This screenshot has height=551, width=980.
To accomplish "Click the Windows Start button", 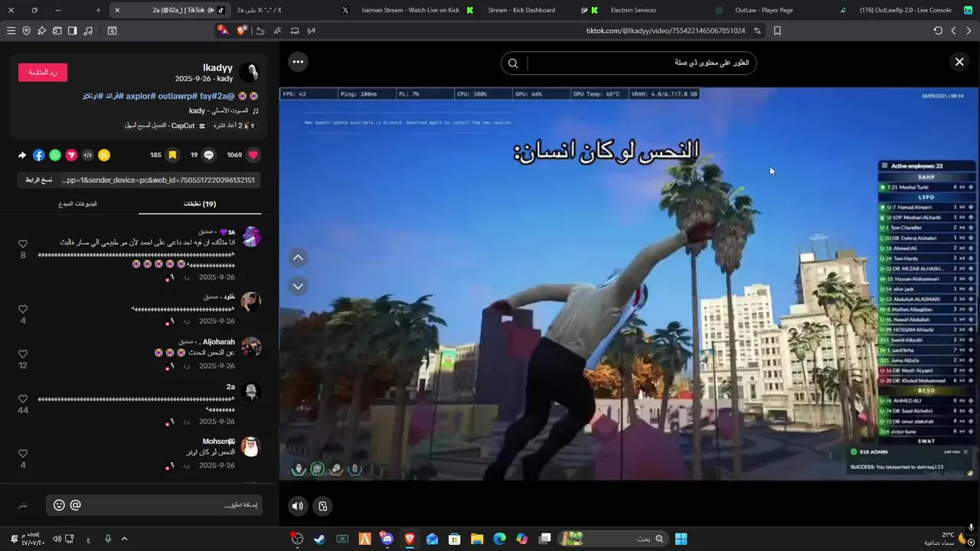I will 681,539.
